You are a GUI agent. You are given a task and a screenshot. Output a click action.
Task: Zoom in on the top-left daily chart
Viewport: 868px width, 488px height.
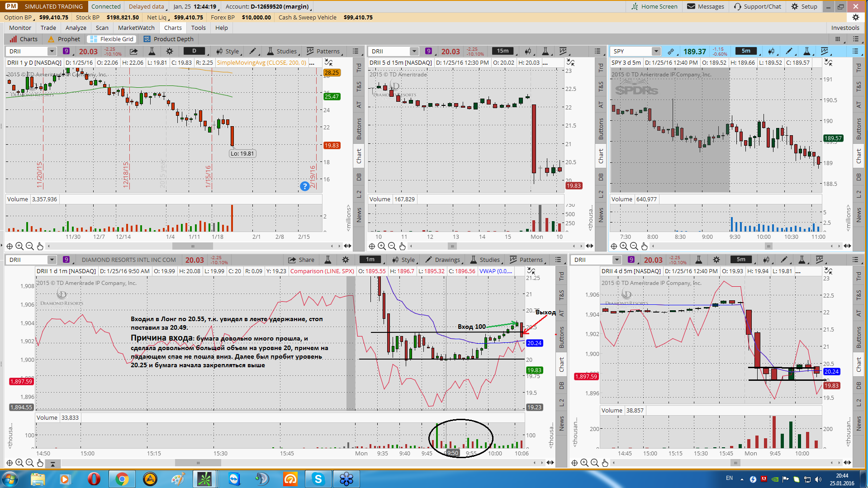click(x=19, y=246)
